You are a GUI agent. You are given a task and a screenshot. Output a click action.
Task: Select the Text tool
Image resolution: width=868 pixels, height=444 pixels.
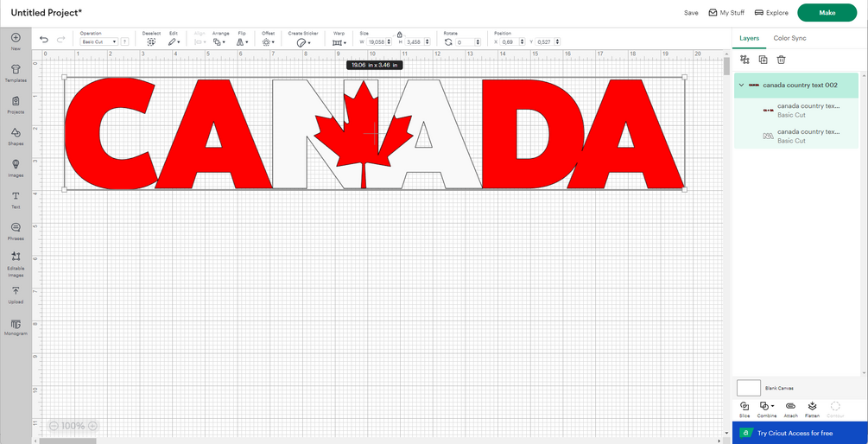coord(16,200)
